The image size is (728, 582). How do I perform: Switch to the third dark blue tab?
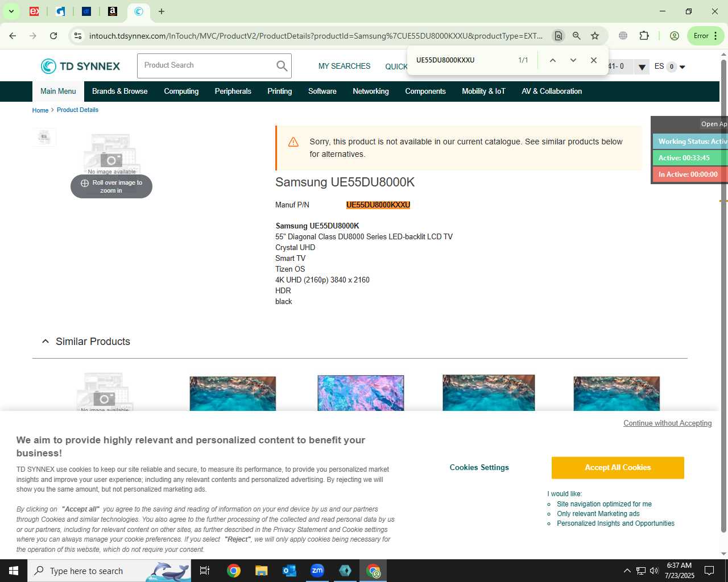click(x=86, y=11)
